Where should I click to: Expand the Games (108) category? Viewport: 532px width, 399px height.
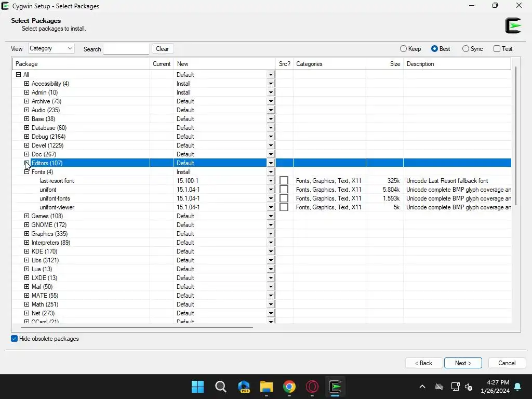click(x=27, y=216)
